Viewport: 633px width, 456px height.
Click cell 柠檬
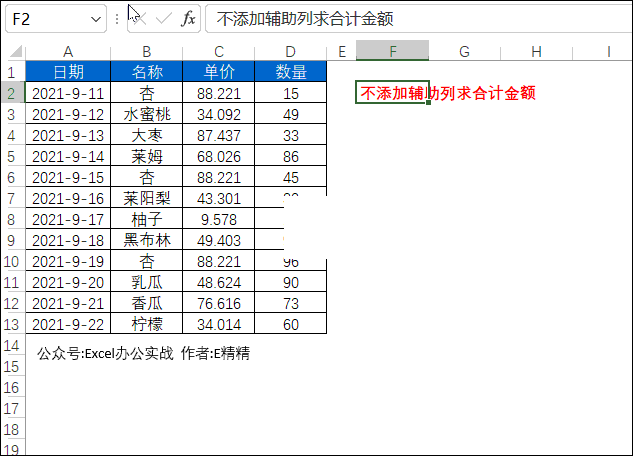click(147, 324)
